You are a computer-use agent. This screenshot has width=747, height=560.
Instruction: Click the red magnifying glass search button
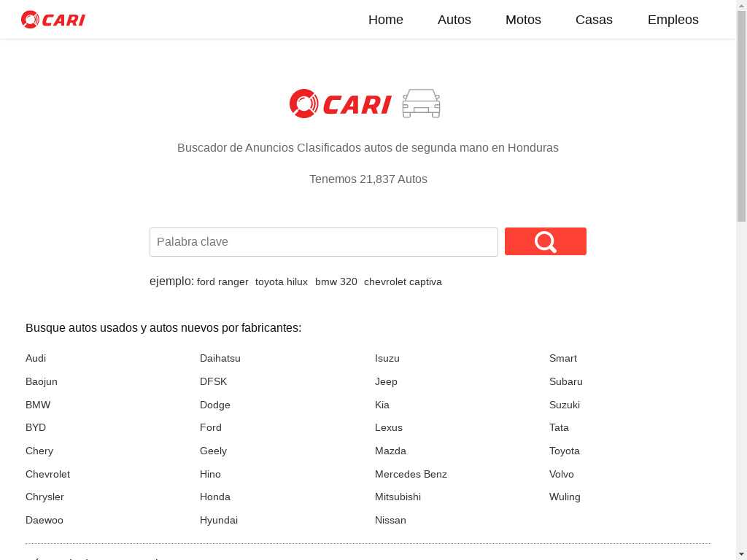tap(546, 241)
